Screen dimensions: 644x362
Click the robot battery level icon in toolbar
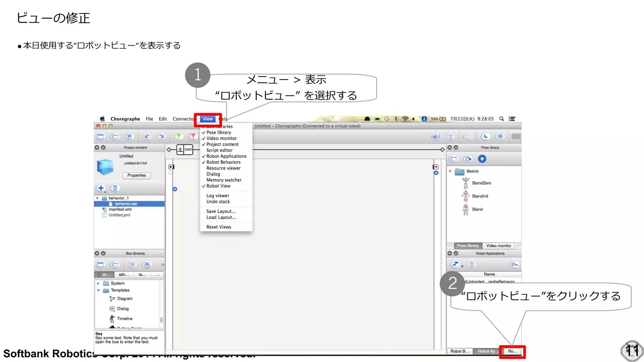(516, 136)
